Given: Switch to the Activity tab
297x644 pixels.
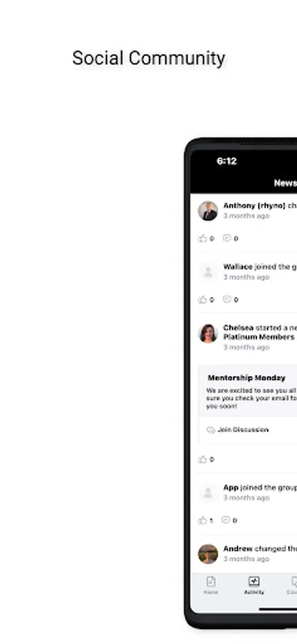Looking at the screenshot, I should (254, 585).
